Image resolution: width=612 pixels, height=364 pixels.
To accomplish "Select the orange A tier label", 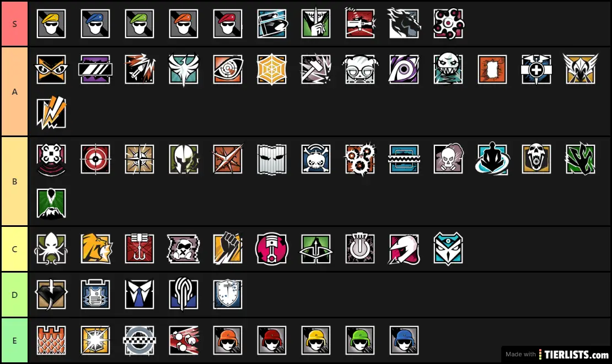I will coord(14,91).
